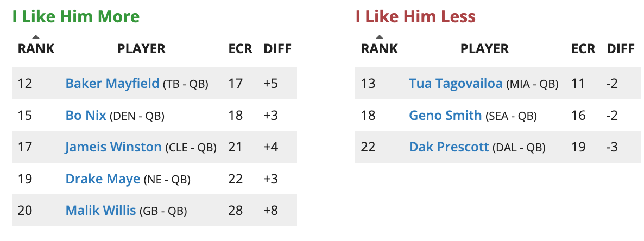644x241 pixels.
Task: Sort the I Like Him Less table by RANK
Action: pos(379,48)
